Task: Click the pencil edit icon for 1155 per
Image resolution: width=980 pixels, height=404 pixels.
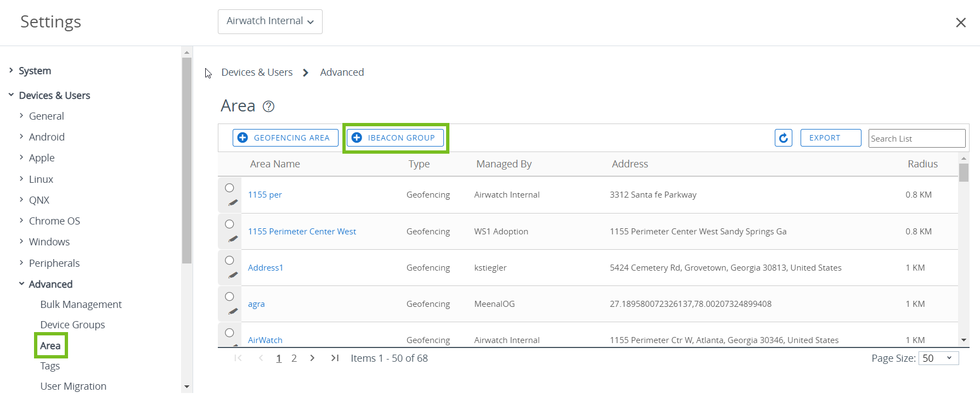Action: (233, 203)
